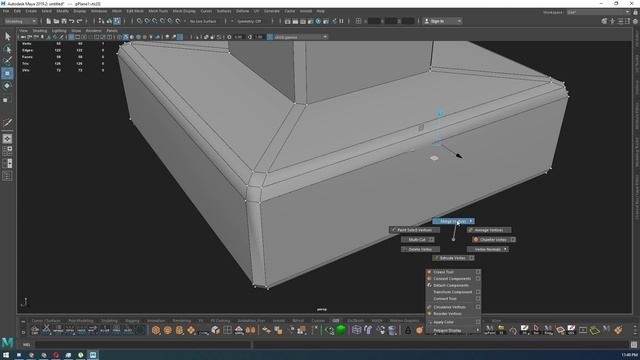Toggle the highlighted smooth shade icon in panel toolbar
This screenshot has width=640, height=360.
[x=126, y=37]
